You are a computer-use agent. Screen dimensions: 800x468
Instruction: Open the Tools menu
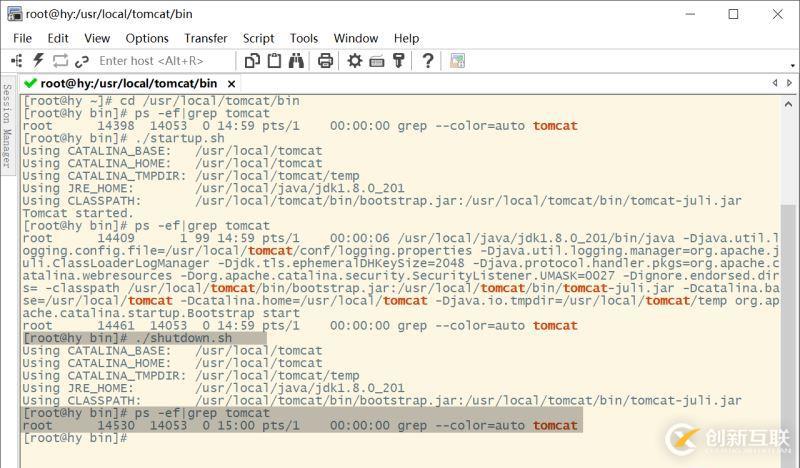pyautogui.click(x=304, y=38)
